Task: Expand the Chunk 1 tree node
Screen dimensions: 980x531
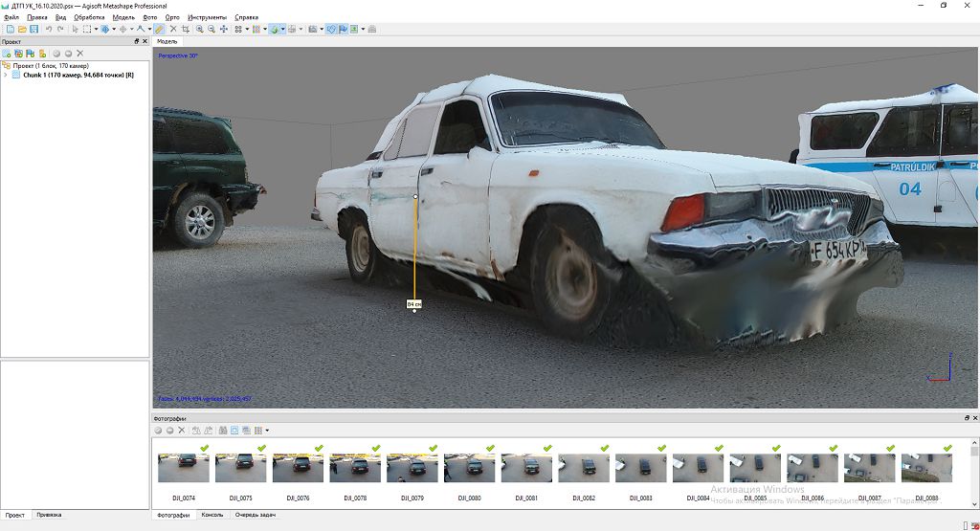Action: pos(6,75)
